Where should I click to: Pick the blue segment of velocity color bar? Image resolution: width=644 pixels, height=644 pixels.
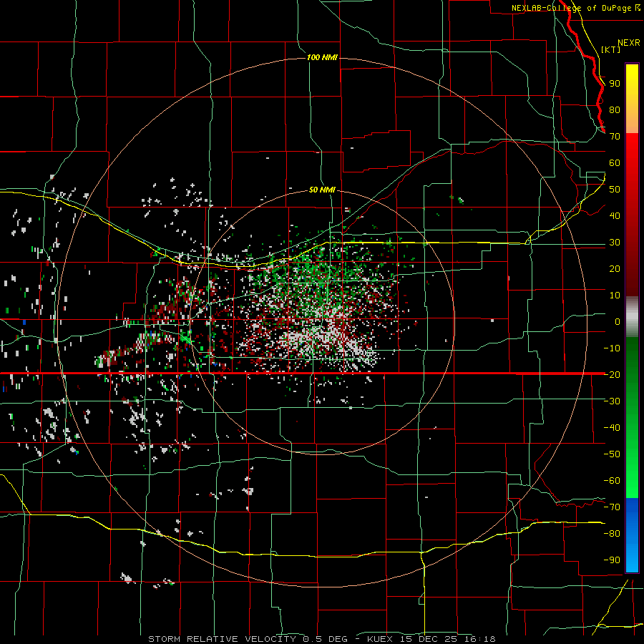[x=632, y=535]
